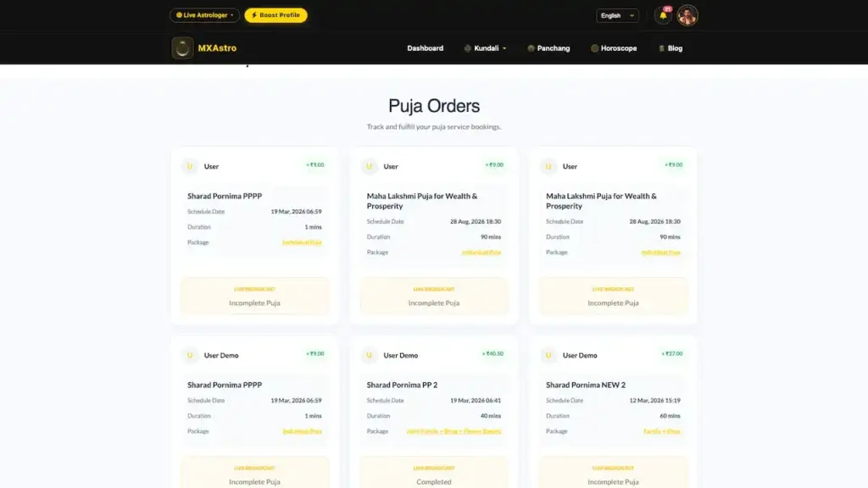Viewport: 868px width, 488px height.
Task: Open the Kundali menu item
Action: 486,48
